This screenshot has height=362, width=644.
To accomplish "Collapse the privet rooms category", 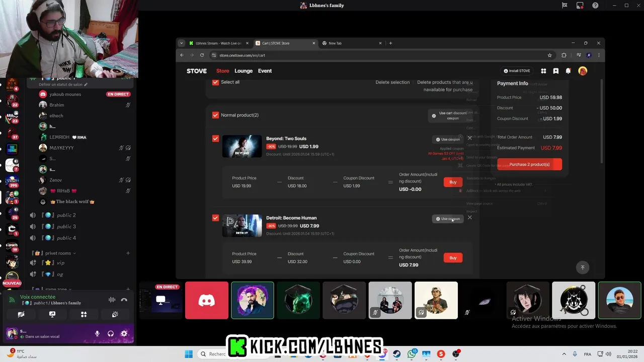I will coord(53,253).
